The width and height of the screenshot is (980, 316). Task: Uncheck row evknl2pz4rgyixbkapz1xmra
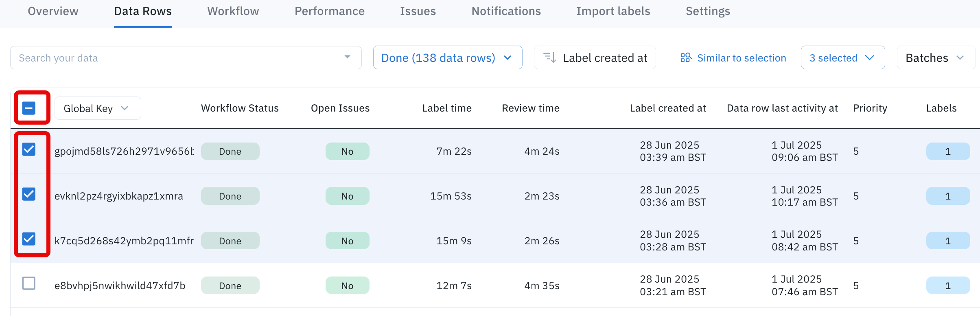[x=29, y=194]
